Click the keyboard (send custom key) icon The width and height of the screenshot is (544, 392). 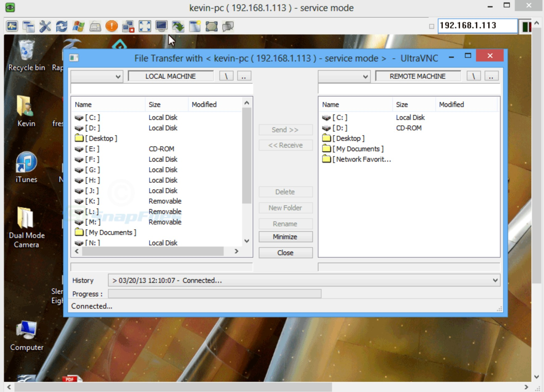click(95, 26)
